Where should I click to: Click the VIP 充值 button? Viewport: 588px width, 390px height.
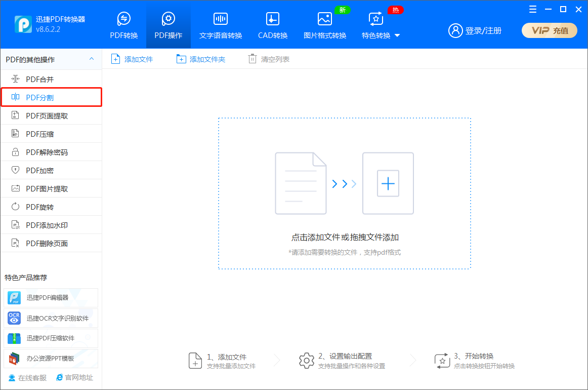pos(550,30)
